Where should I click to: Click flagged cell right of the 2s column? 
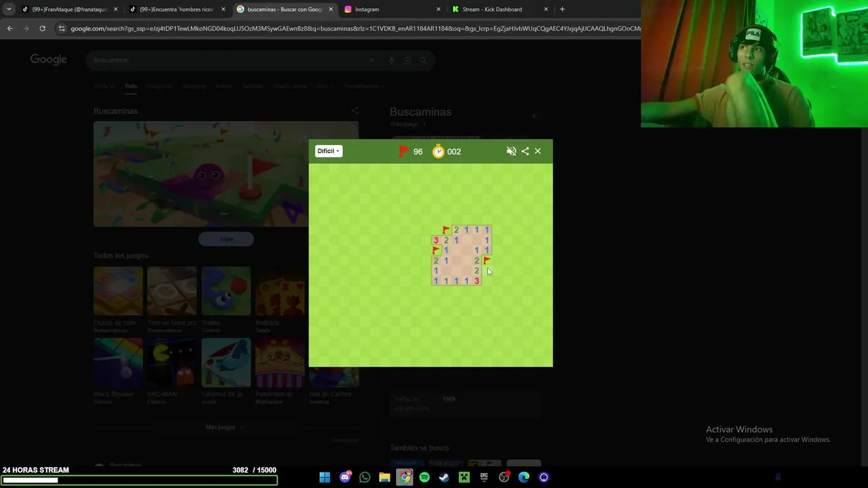click(x=487, y=261)
